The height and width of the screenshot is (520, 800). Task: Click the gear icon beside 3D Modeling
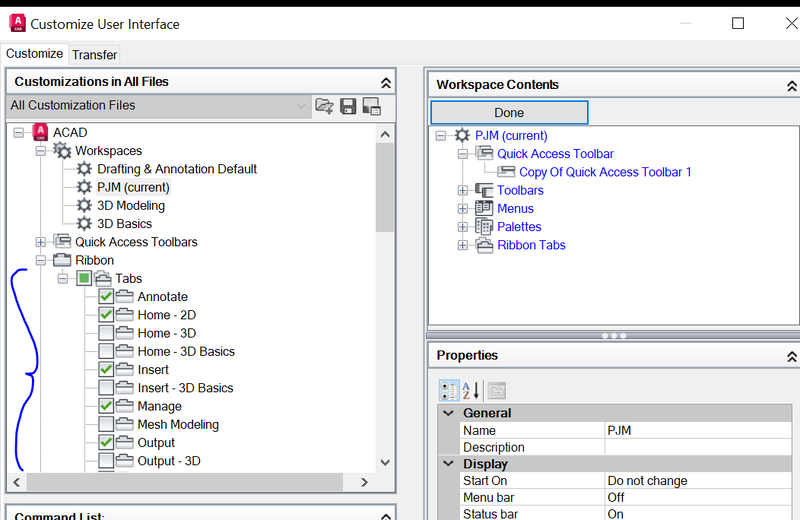(x=84, y=206)
